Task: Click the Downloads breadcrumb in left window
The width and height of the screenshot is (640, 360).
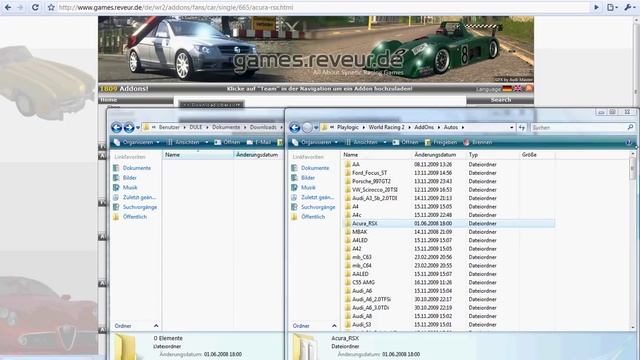Action: (263, 127)
